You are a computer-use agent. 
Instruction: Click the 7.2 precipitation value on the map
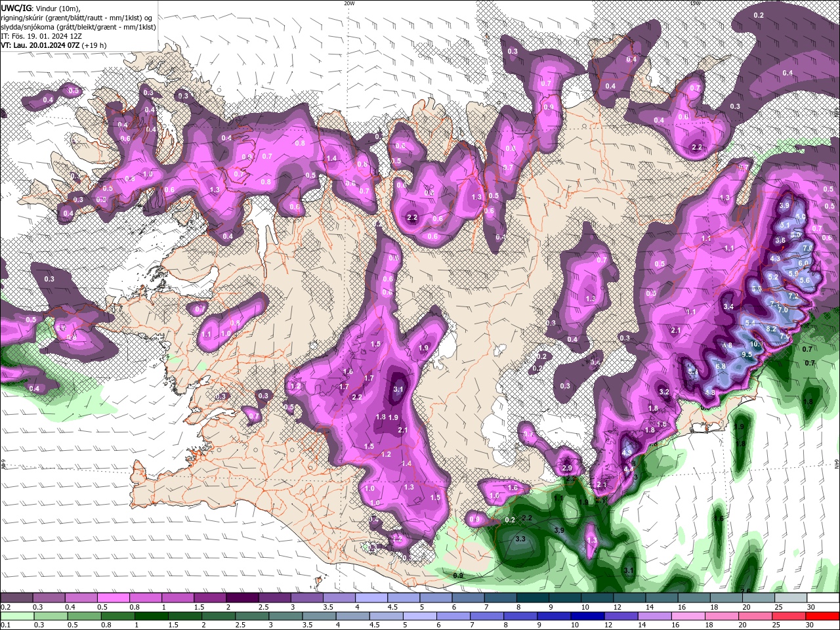coord(793,297)
